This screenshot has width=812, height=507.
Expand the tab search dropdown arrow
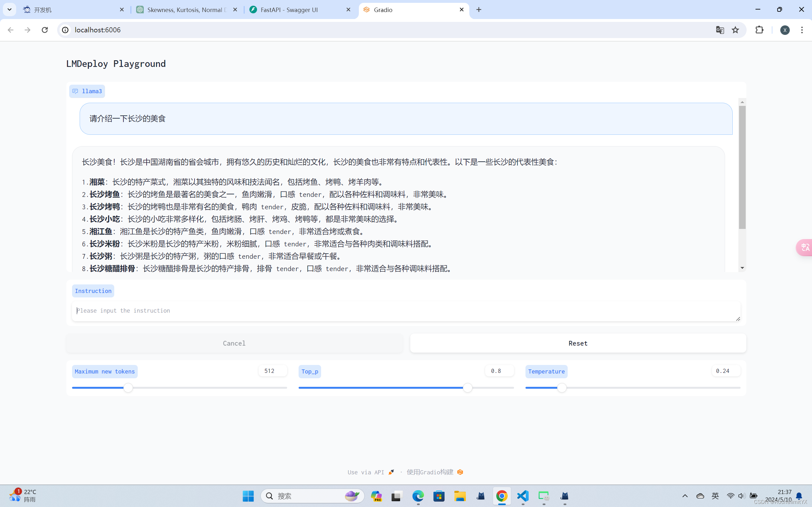10,10
